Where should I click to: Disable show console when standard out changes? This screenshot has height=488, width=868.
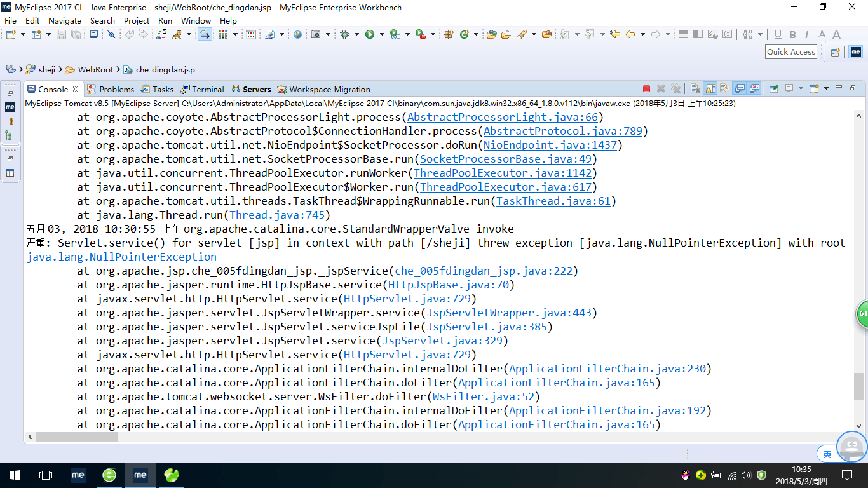[x=740, y=89]
